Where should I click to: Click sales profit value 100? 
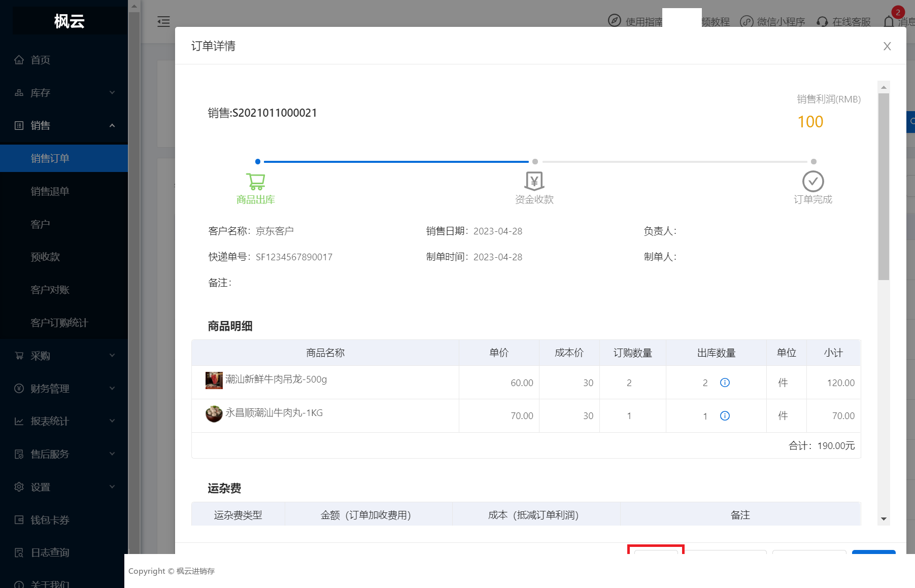tap(810, 122)
